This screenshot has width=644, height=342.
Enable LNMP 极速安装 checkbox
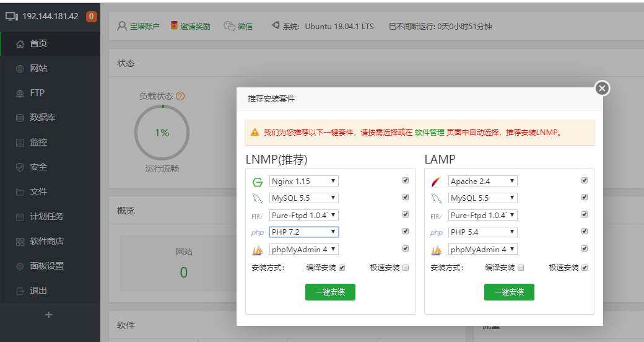[406, 268]
